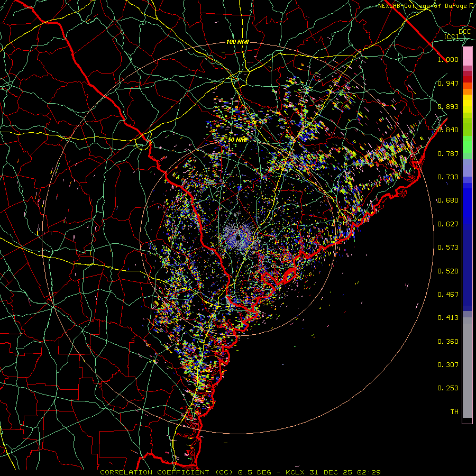Click the 0.787 scale value

[448, 153]
